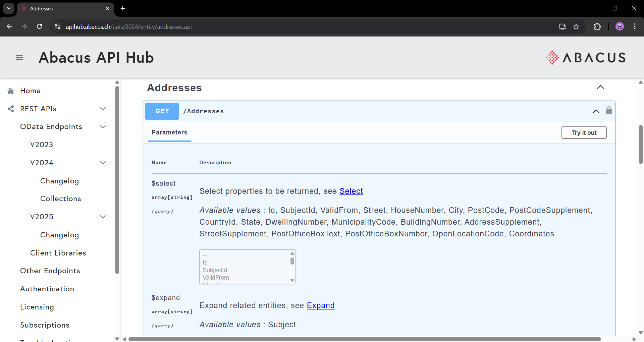Open Collections under V2024
The width and height of the screenshot is (644, 342).
(61, 199)
